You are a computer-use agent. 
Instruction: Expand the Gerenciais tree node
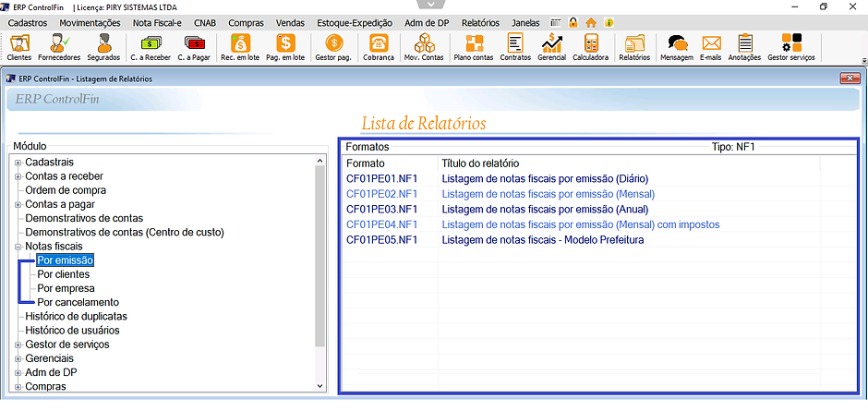pos(18,359)
